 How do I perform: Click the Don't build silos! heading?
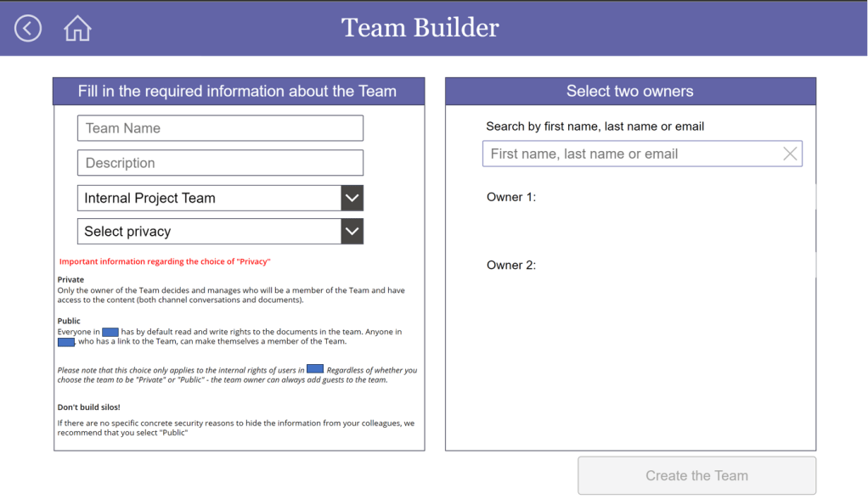click(x=88, y=407)
